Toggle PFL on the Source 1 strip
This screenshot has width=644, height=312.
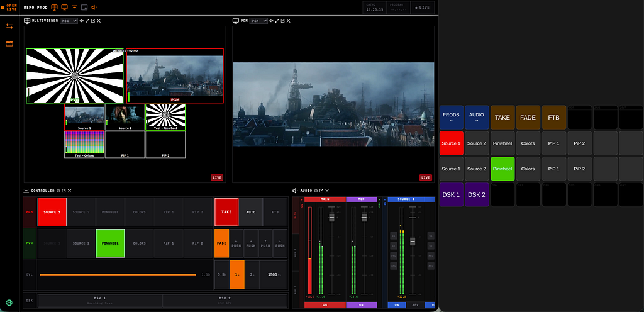pyautogui.click(x=394, y=256)
